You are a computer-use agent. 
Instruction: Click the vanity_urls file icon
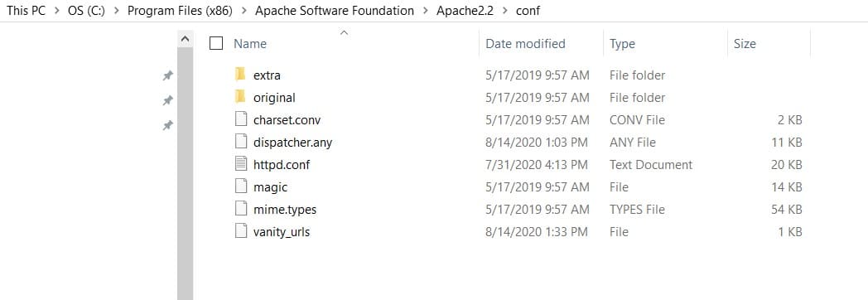(240, 231)
